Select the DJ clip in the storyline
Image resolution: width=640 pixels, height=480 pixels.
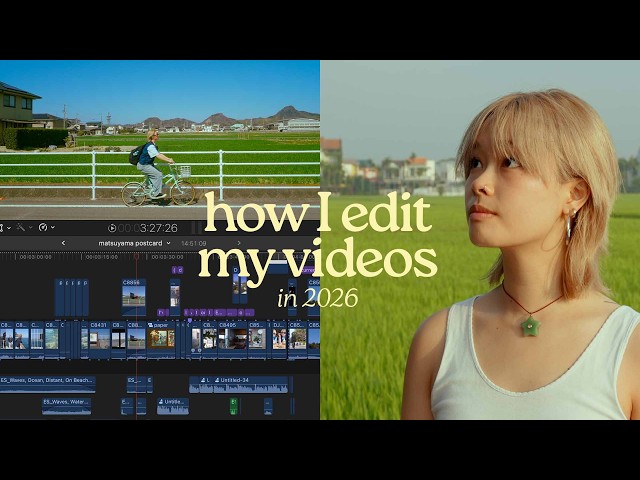[279, 340]
